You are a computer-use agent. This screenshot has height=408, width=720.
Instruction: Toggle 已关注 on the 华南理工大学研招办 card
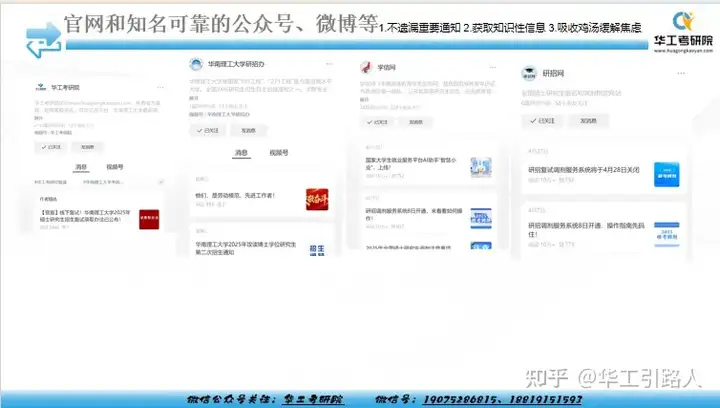pos(208,131)
